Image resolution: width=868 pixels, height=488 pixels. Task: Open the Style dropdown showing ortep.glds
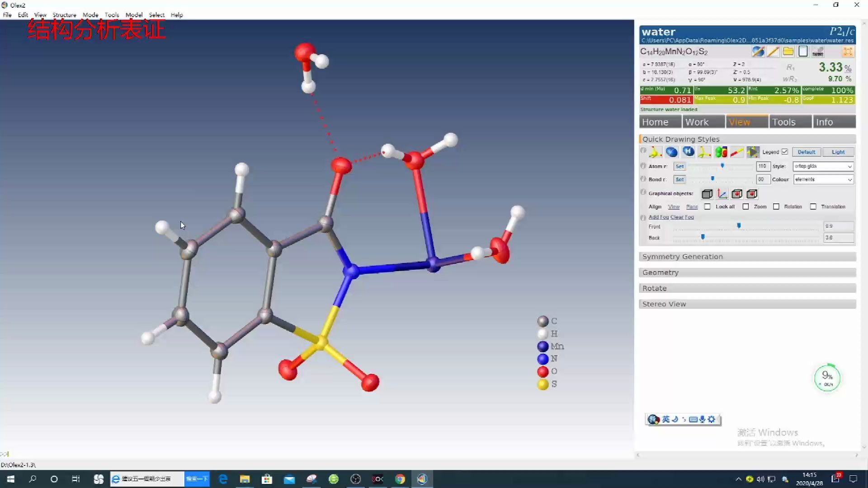[x=823, y=166]
